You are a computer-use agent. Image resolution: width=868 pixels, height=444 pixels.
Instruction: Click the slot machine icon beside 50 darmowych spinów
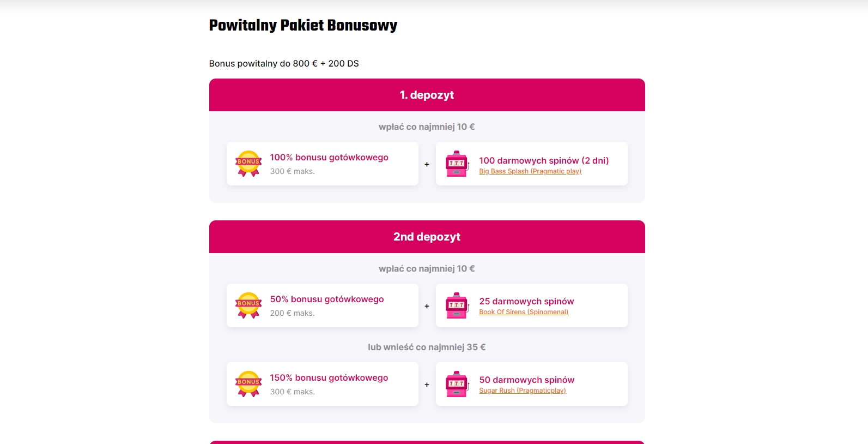point(458,384)
